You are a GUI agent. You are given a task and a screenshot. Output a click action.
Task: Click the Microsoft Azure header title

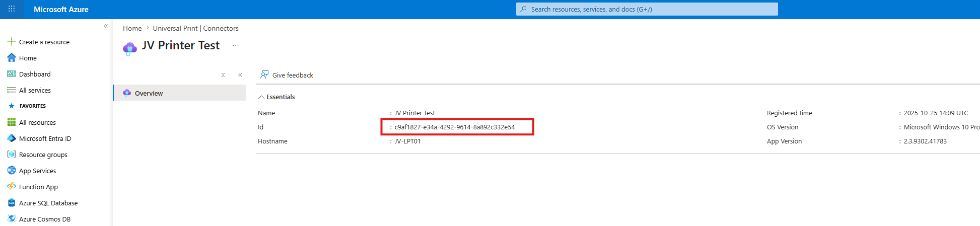click(61, 9)
